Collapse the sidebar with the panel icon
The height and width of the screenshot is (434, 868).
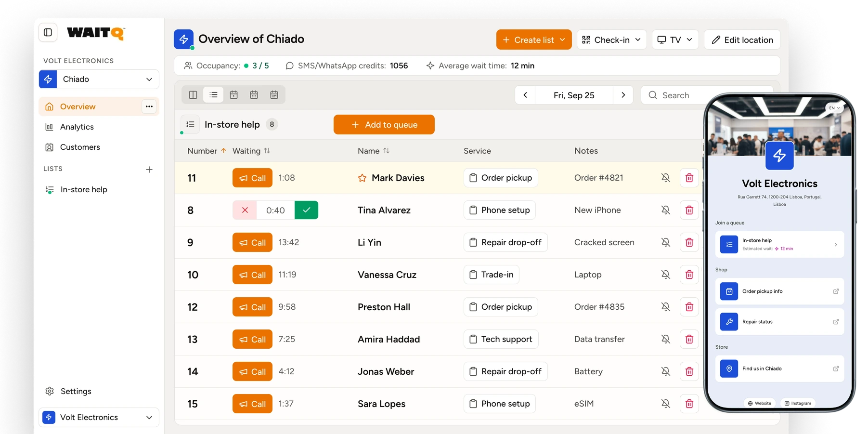[48, 32]
